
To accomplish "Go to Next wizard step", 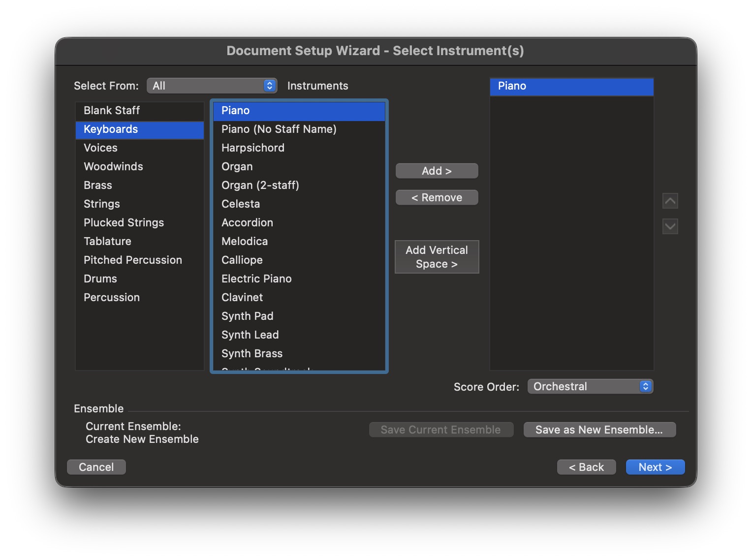I will [655, 467].
